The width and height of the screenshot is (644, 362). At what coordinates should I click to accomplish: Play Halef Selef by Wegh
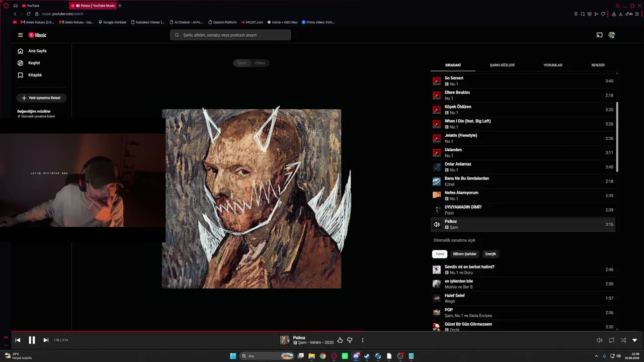tap(523, 298)
